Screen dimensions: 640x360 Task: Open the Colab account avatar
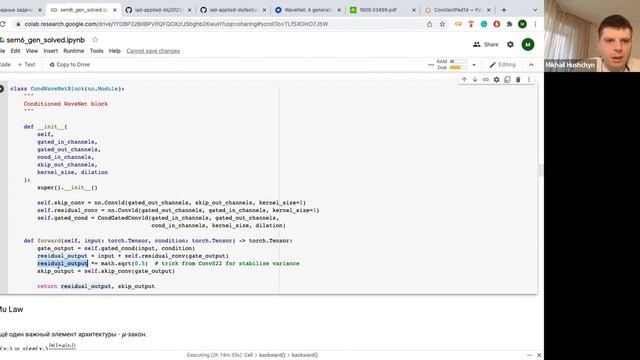click(x=528, y=44)
